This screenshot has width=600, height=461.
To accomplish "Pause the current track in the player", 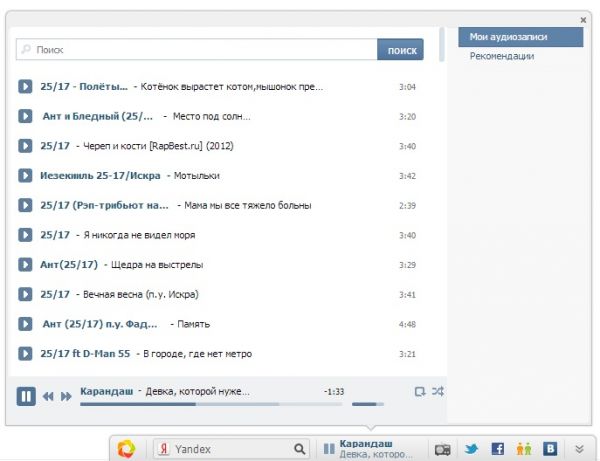I will click(26, 396).
